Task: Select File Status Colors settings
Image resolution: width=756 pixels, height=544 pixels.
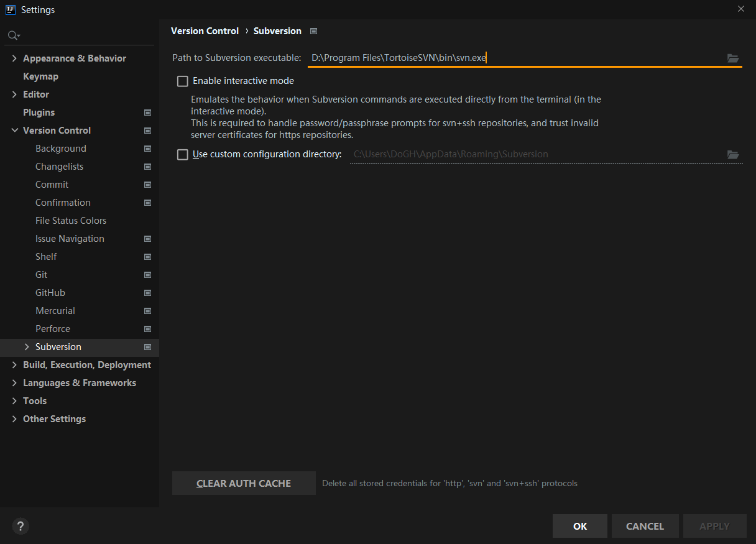Action: pos(71,221)
